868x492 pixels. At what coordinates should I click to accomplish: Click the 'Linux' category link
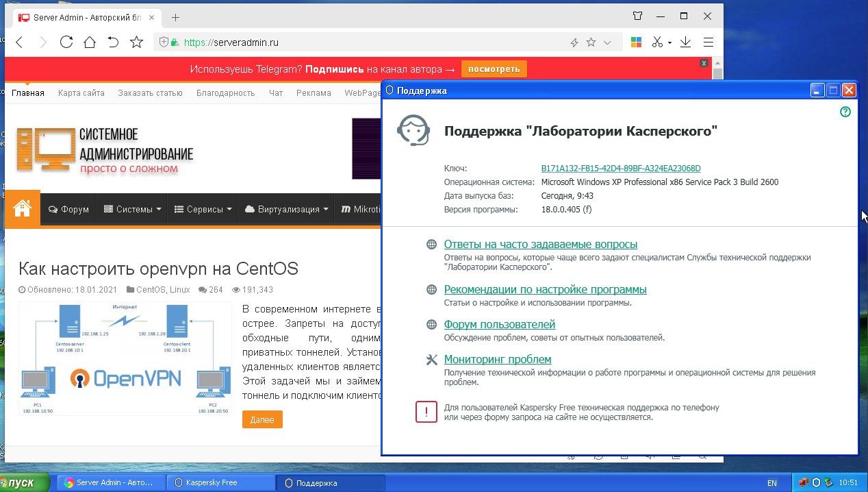pyautogui.click(x=180, y=290)
